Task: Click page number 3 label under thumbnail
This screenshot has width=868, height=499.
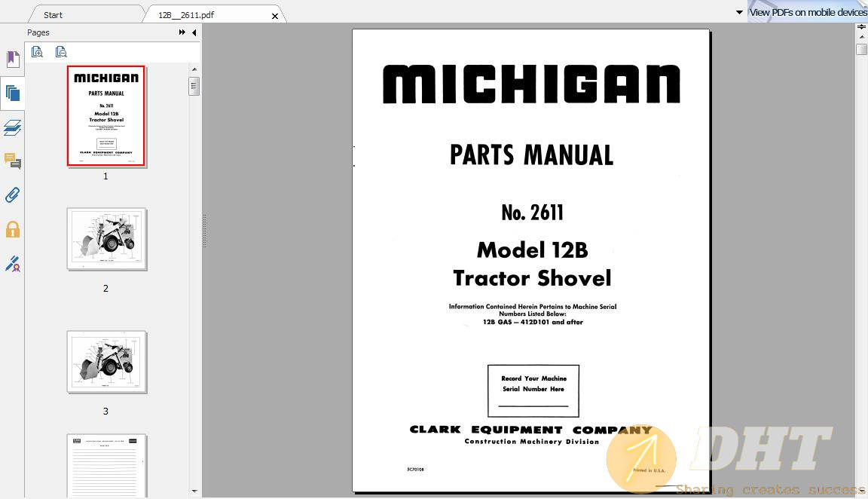Action: pyautogui.click(x=105, y=412)
